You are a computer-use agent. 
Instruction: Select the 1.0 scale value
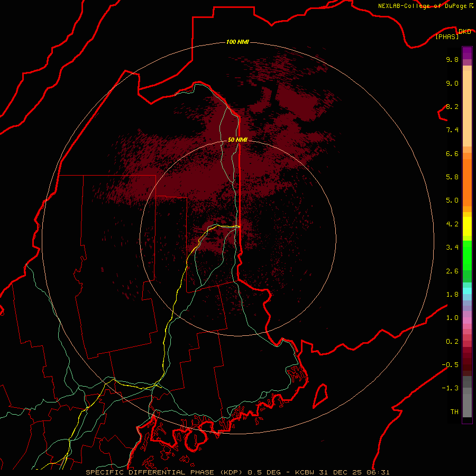tap(452, 317)
